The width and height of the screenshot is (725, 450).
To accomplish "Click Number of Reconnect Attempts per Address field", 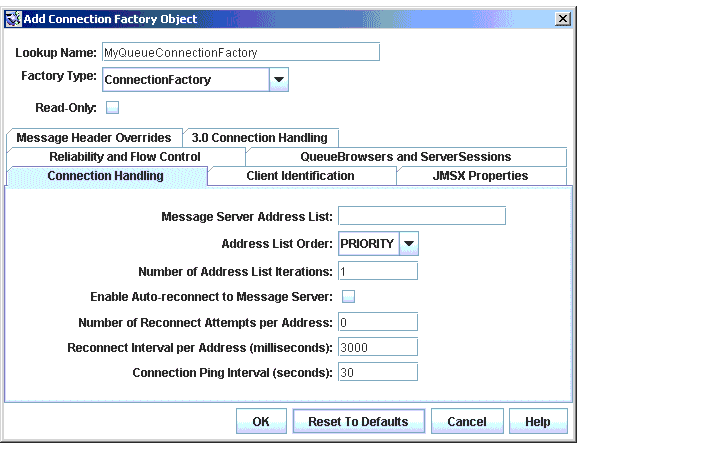I will (378, 322).
